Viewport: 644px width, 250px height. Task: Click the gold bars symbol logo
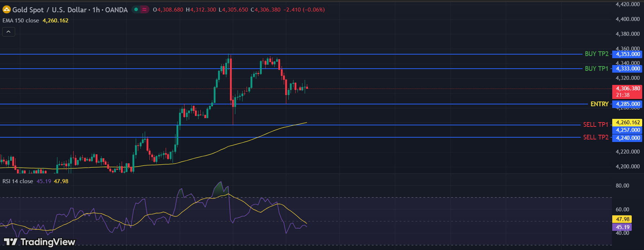tap(6, 10)
